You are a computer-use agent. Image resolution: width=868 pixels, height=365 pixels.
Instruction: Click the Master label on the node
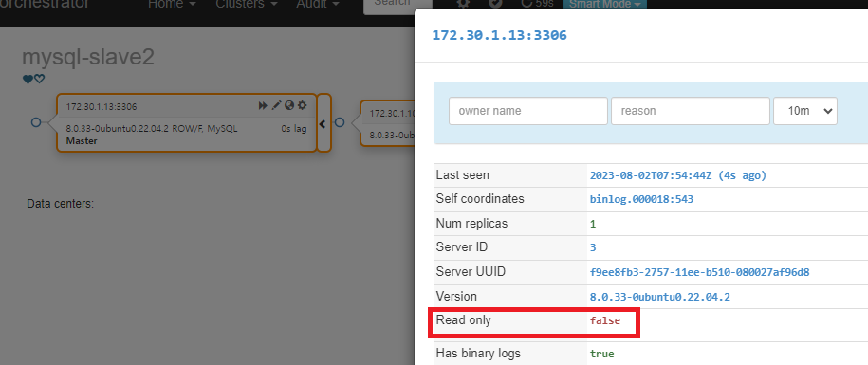(x=82, y=141)
